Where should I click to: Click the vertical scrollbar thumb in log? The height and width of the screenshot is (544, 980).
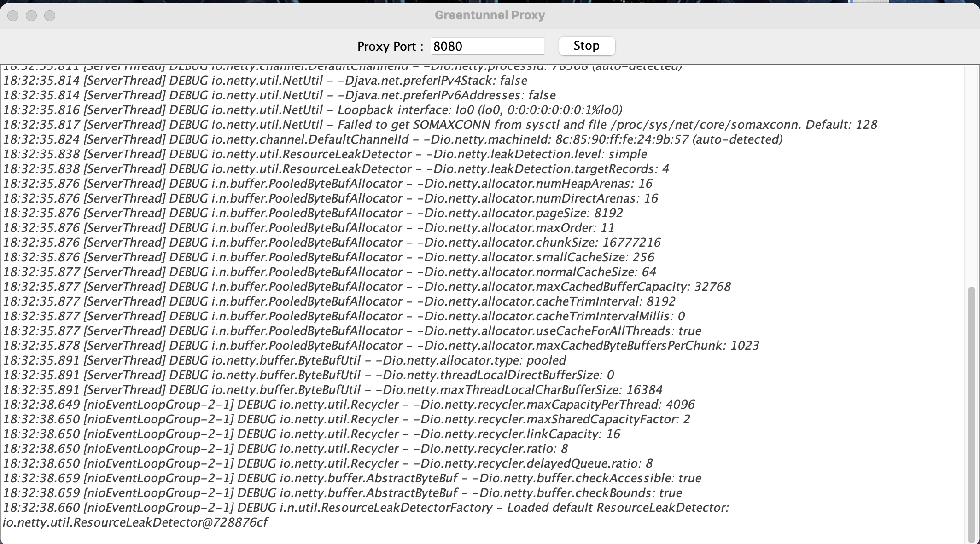[x=972, y=414]
